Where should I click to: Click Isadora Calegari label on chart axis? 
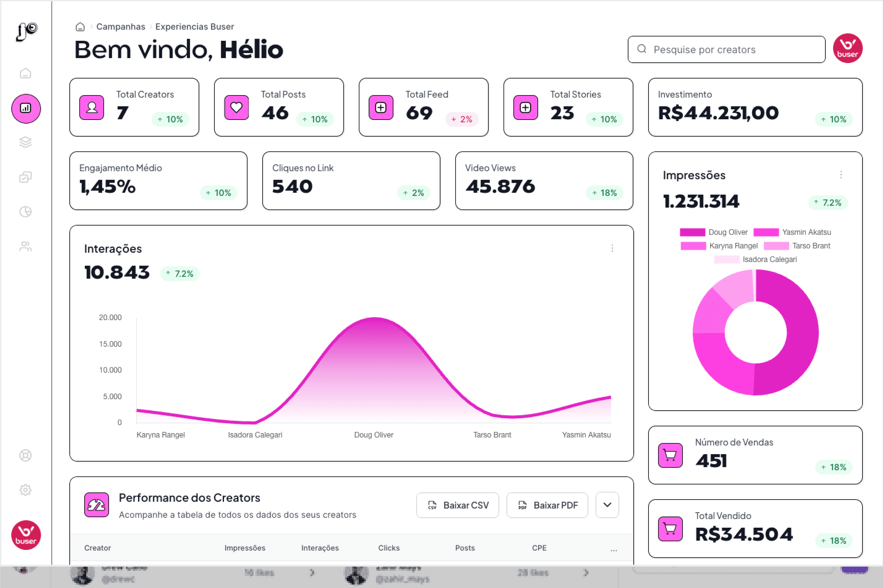[x=255, y=435]
